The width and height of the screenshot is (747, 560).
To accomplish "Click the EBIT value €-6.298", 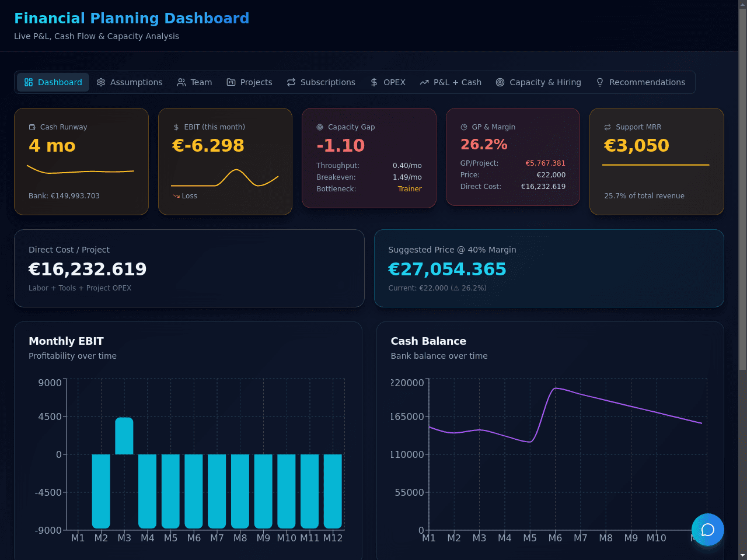I will [208, 145].
